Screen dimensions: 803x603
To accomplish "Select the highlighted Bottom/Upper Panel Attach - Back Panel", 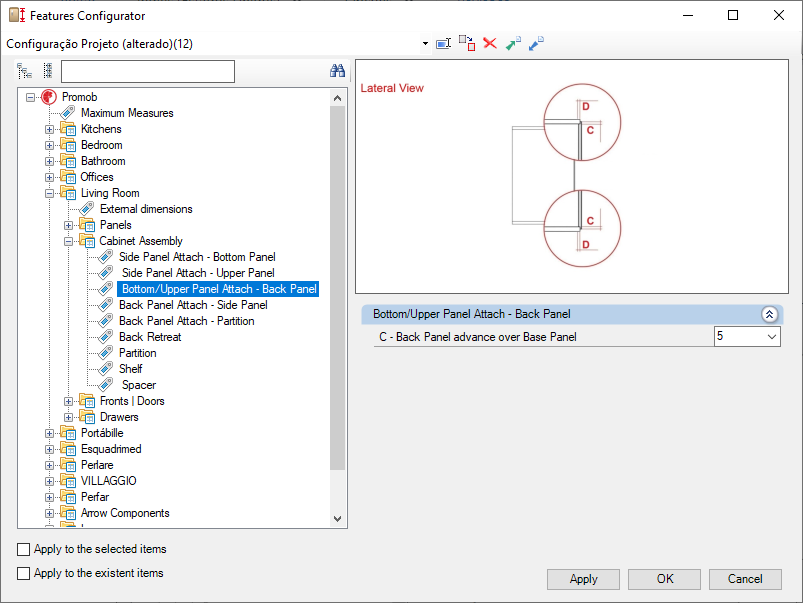I will tap(219, 289).
